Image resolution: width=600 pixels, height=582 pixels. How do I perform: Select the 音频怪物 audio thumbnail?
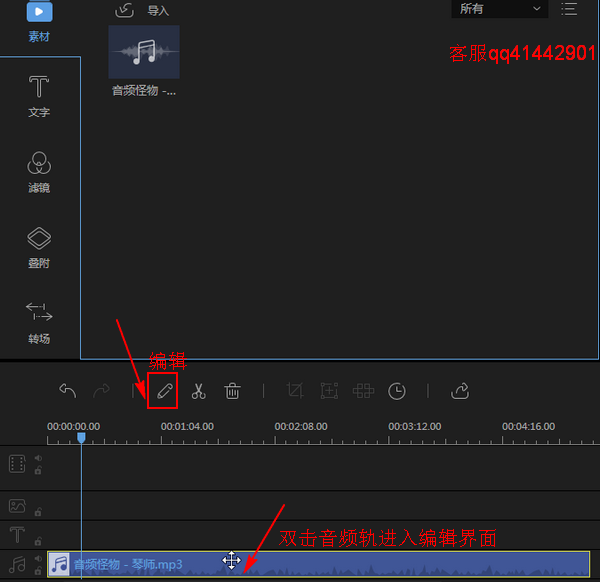[144, 52]
